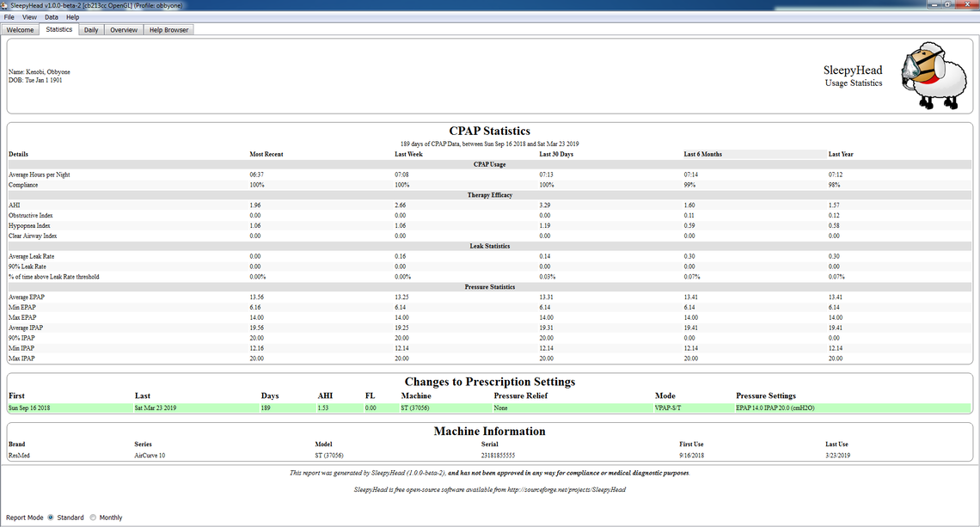
Task: Open the File menu
Action: point(9,17)
